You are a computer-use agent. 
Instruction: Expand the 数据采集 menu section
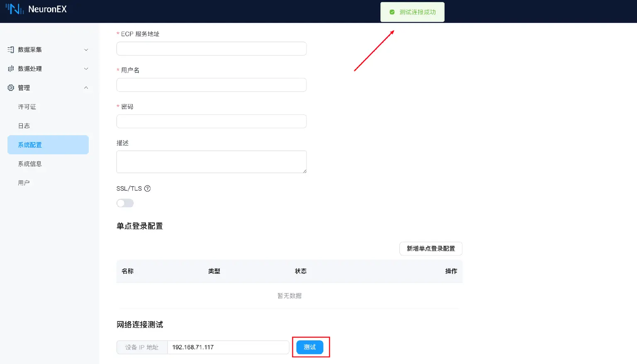[x=48, y=49]
